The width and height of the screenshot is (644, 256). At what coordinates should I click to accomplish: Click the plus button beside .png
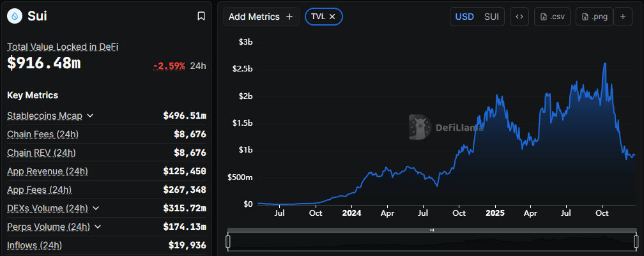coord(623,17)
